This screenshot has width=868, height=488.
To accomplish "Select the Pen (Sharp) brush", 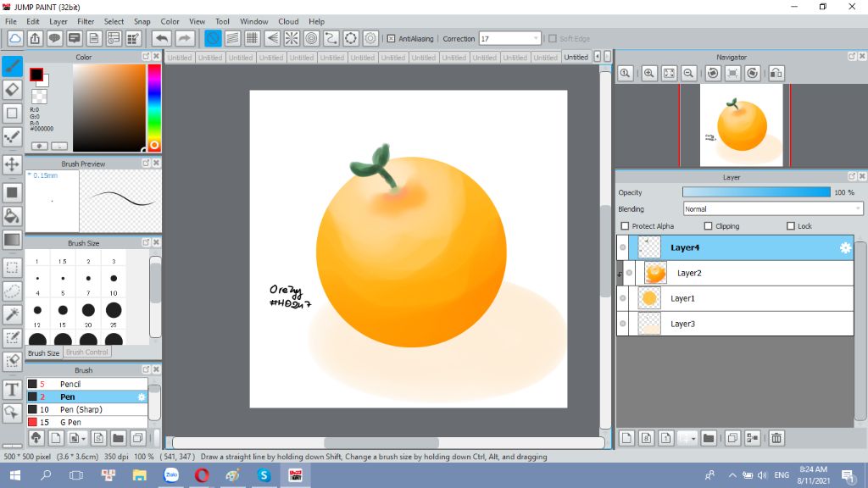I will pyautogui.click(x=87, y=409).
